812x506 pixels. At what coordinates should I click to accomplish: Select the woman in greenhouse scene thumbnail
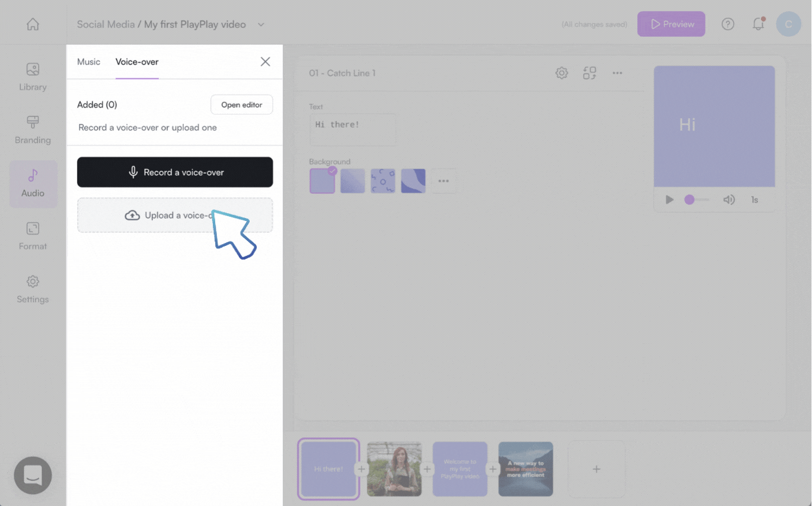394,469
